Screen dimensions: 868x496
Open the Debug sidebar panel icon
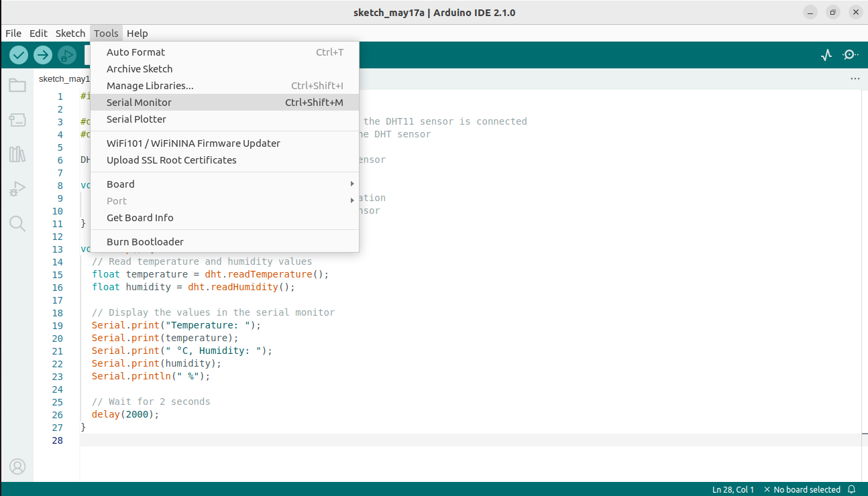click(17, 189)
